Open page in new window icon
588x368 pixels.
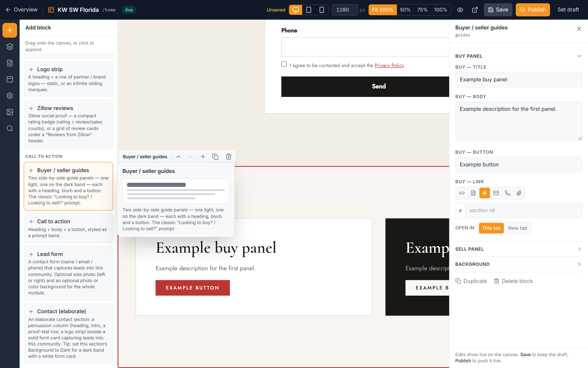tap(474, 10)
